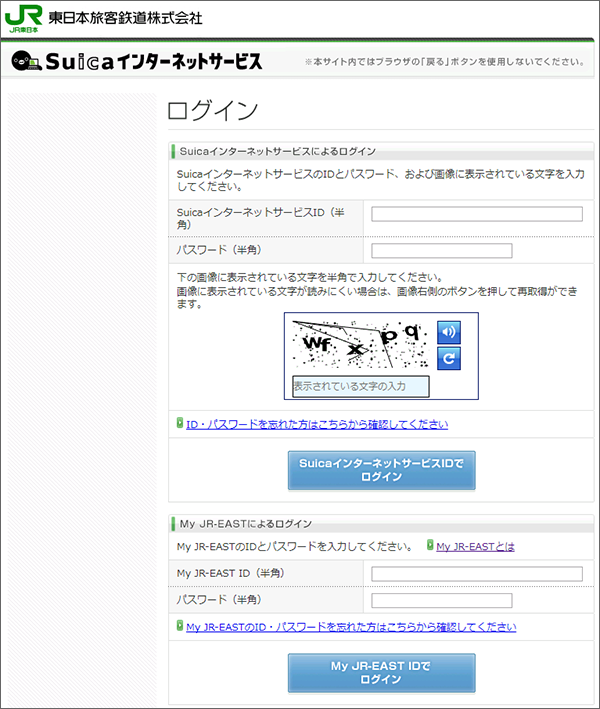Click the JR East logo
This screenshot has width=600, height=709.
[x=24, y=19]
